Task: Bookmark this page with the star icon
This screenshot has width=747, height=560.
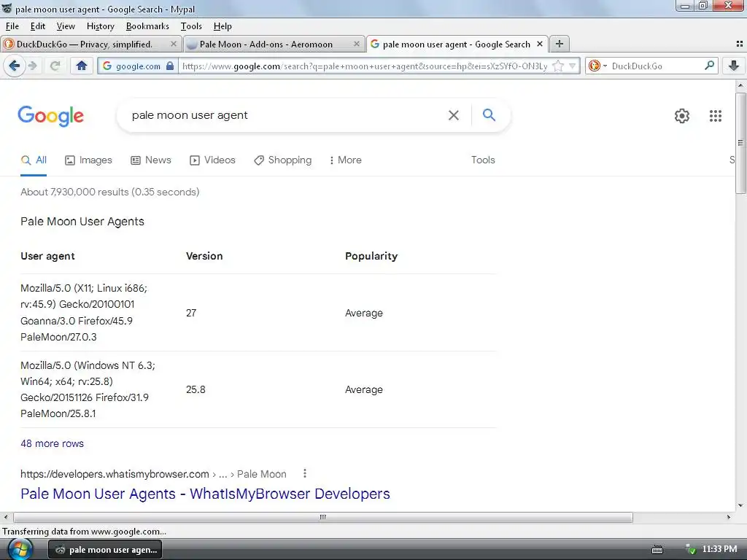Action: [558, 66]
